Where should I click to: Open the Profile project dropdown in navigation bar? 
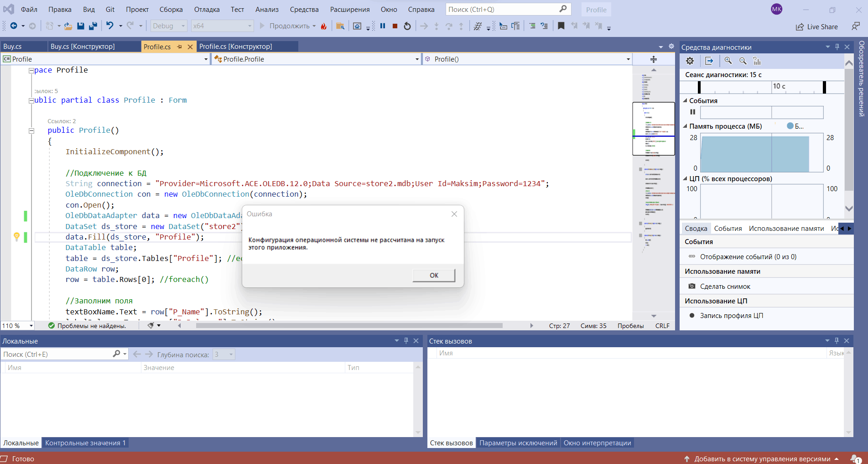coord(105,59)
